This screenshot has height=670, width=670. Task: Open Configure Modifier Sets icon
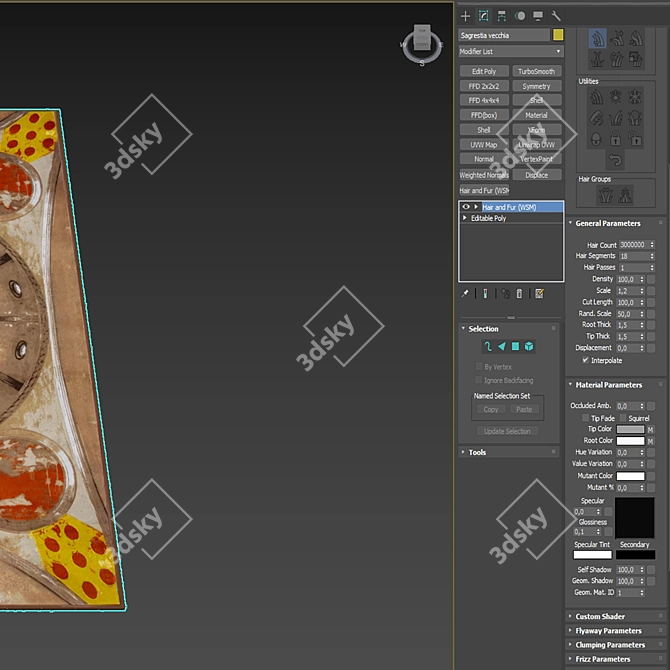click(540, 294)
